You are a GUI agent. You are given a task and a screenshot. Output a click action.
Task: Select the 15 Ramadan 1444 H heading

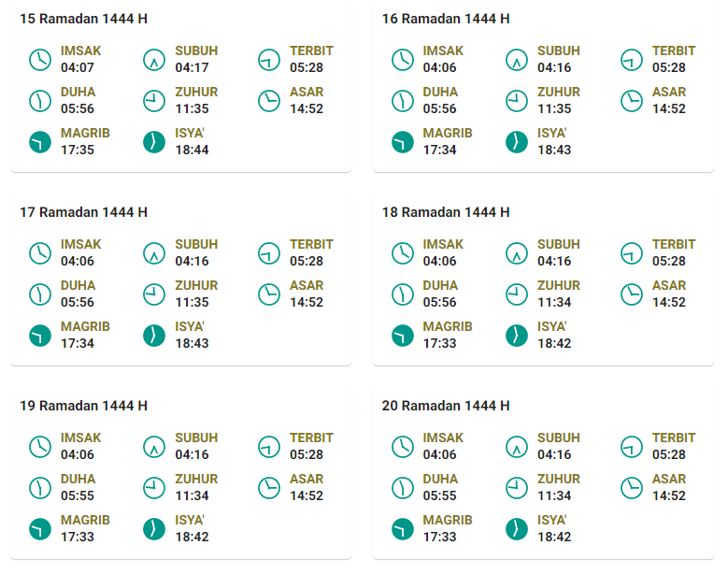click(x=83, y=19)
